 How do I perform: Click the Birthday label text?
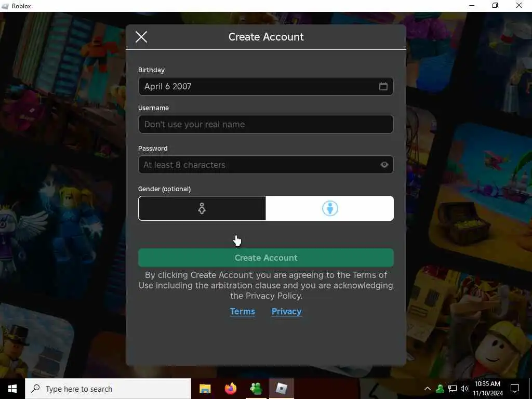coord(151,70)
